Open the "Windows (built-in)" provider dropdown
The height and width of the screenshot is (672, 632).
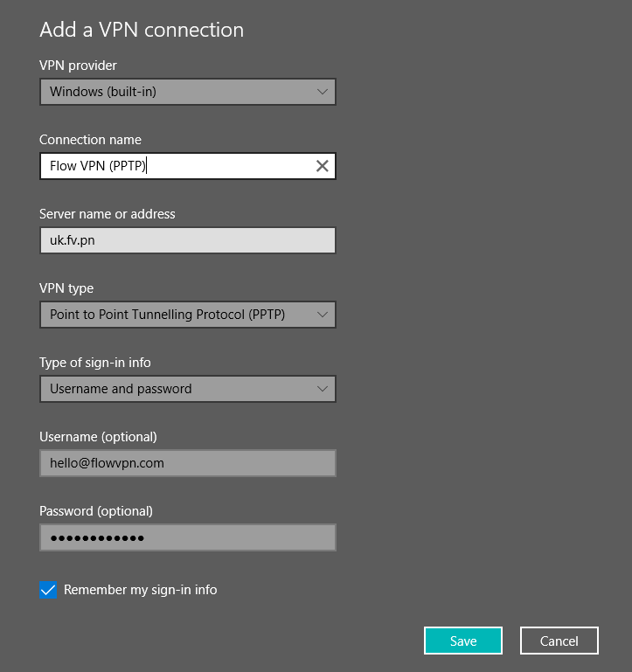click(x=175, y=92)
